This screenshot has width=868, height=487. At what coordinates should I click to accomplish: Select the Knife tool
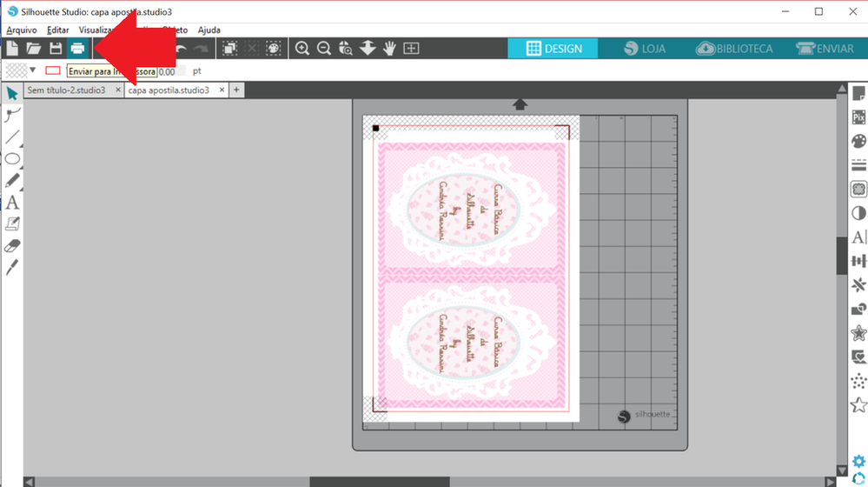(x=12, y=268)
